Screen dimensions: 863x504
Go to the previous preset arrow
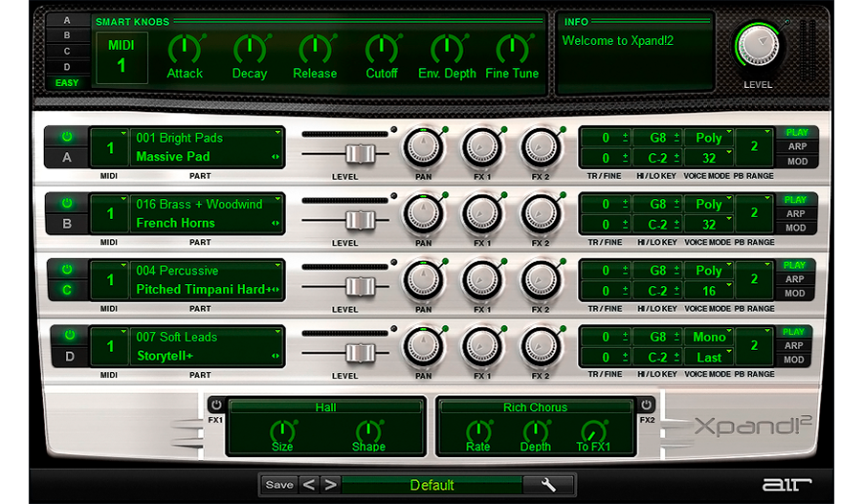(x=310, y=485)
